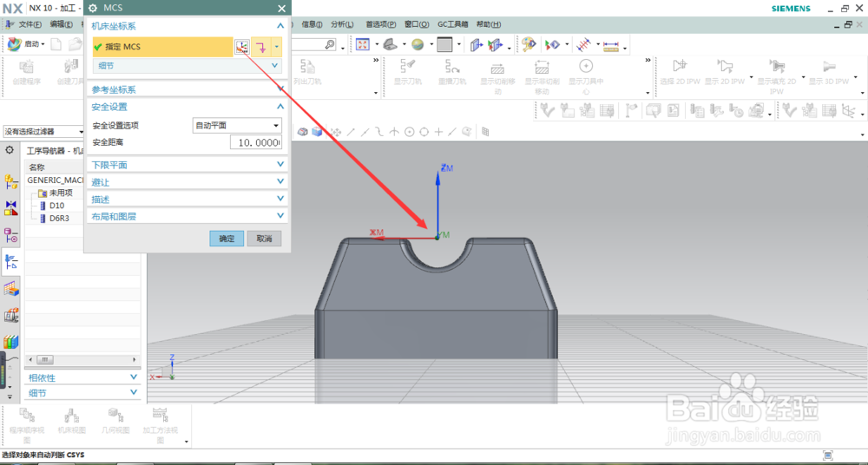Select the operation navigator sidebar tab
The height and width of the screenshot is (465, 868).
[10, 262]
